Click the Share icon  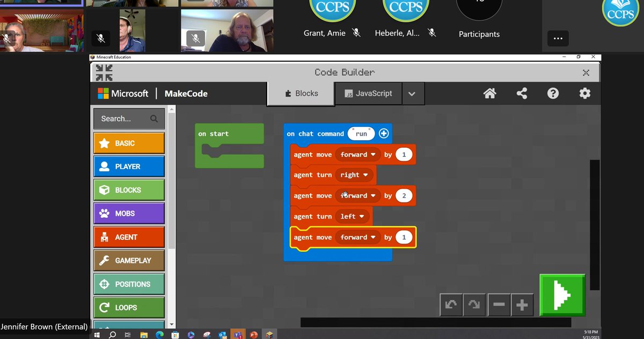click(522, 93)
